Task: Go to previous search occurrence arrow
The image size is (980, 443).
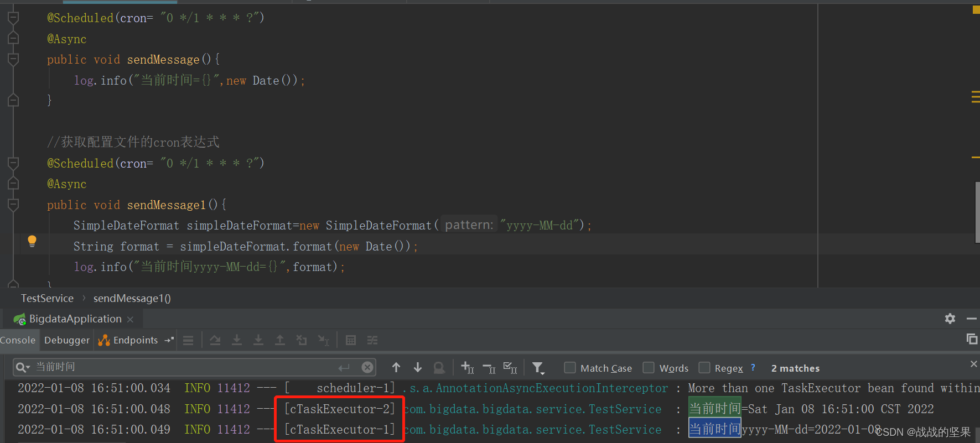Action: (x=396, y=367)
